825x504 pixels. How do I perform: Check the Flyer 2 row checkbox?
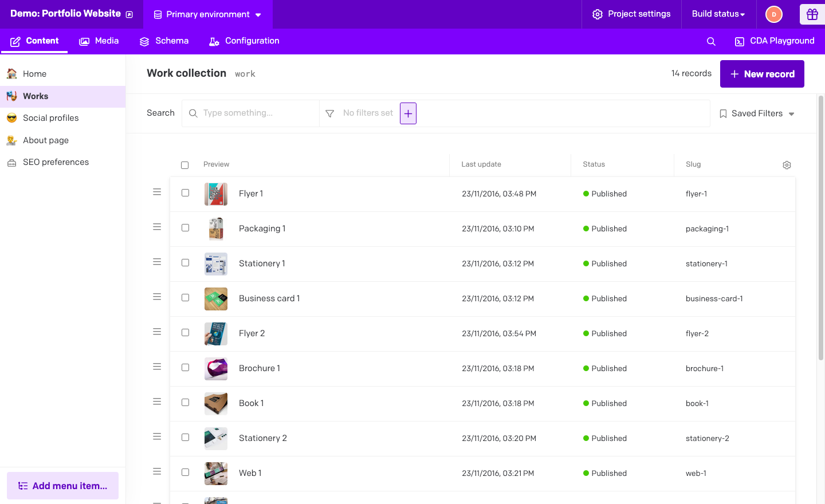click(185, 333)
